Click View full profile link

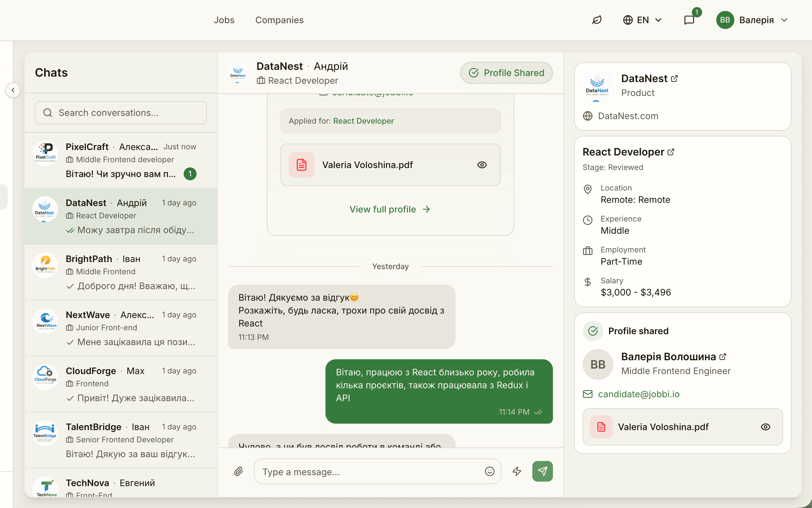click(x=390, y=209)
